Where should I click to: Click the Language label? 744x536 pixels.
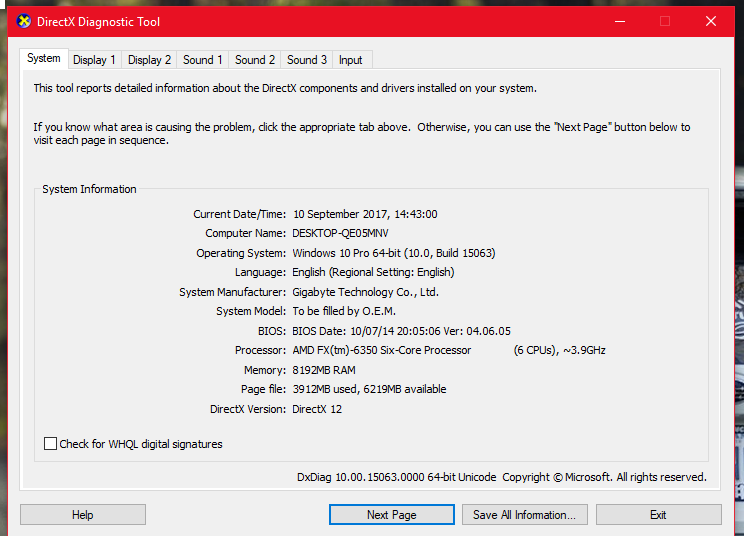260,272
